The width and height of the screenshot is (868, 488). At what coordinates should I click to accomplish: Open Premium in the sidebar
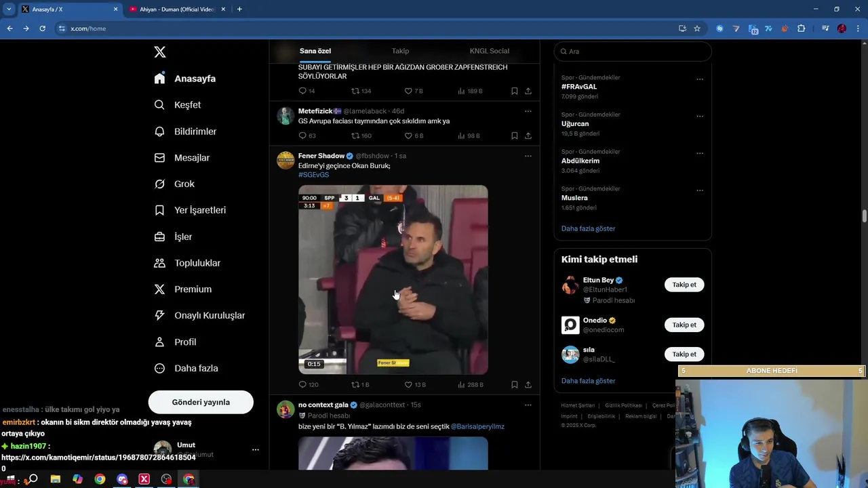(182, 289)
